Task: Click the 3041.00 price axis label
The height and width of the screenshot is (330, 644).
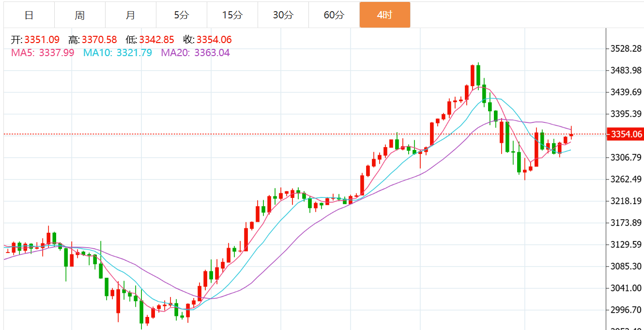Action: (x=626, y=288)
